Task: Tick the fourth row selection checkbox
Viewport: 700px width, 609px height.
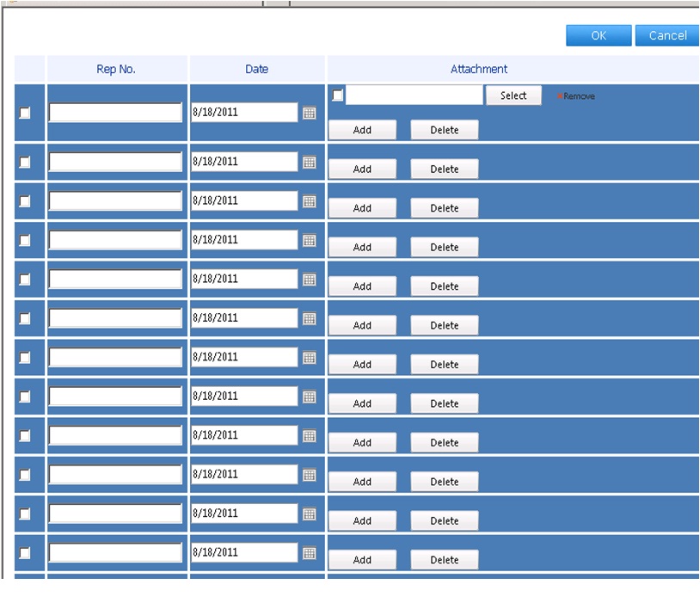Action: (25, 240)
